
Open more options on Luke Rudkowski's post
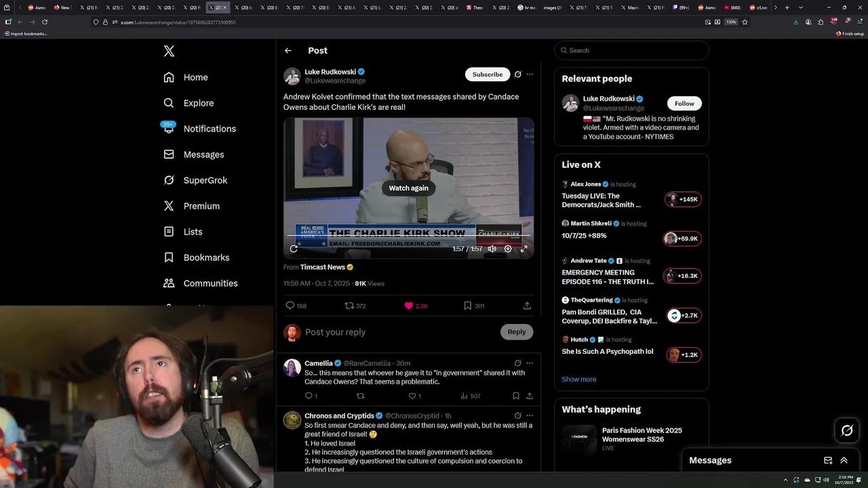530,75
